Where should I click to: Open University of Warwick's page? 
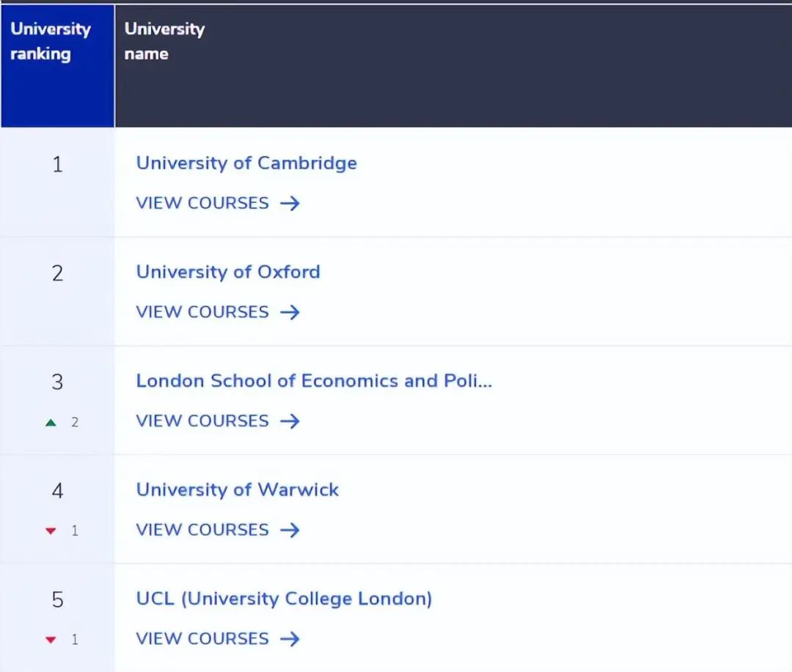click(x=238, y=490)
